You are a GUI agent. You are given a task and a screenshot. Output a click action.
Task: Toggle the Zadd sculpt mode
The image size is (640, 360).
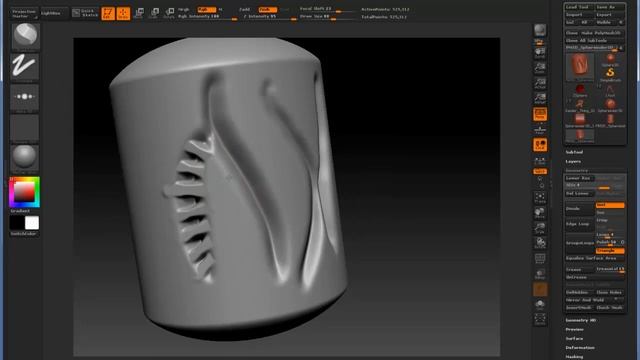click(245, 9)
